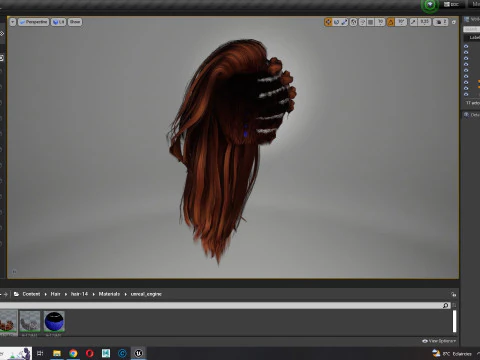
Task: Expand subfolder arrow after hair-14 breadcrumb
Action: click(x=93, y=294)
